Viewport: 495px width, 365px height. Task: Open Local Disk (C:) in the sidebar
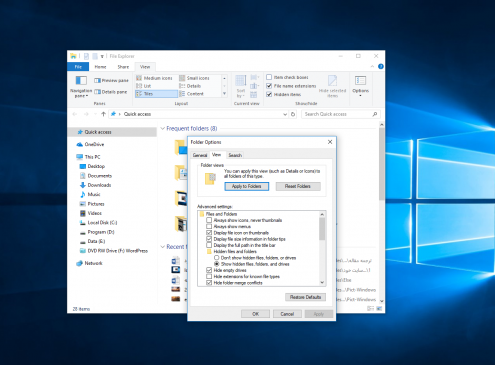click(x=98, y=222)
